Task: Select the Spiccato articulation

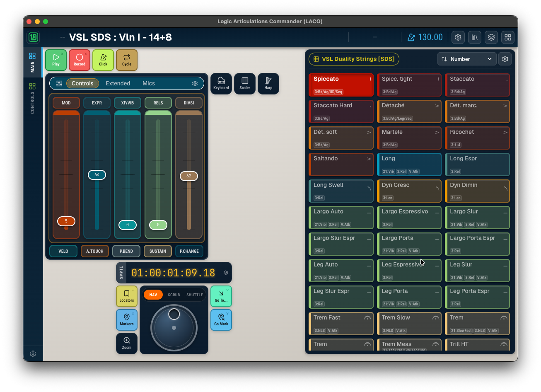Action: [341, 85]
